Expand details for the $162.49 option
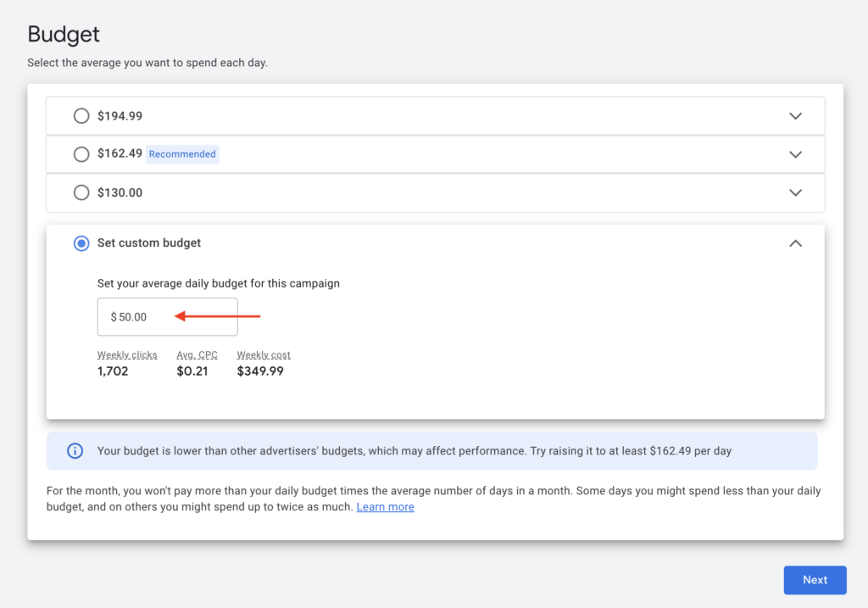This screenshot has height=608, width=868. [x=795, y=154]
